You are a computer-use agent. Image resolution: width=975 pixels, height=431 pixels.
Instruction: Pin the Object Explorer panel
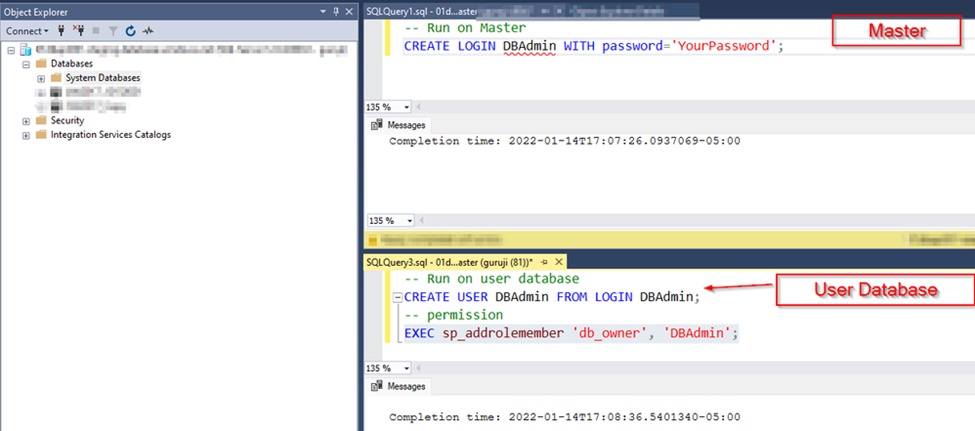click(336, 12)
